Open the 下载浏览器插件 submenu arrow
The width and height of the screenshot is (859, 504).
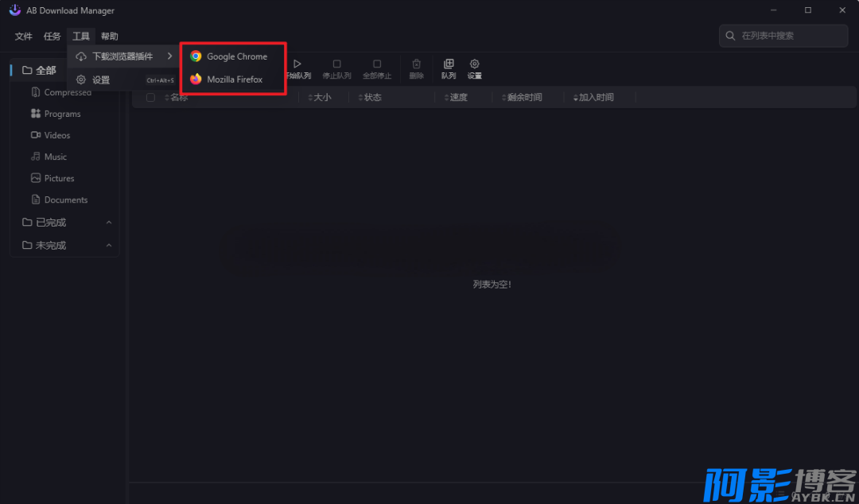click(170, 56)
